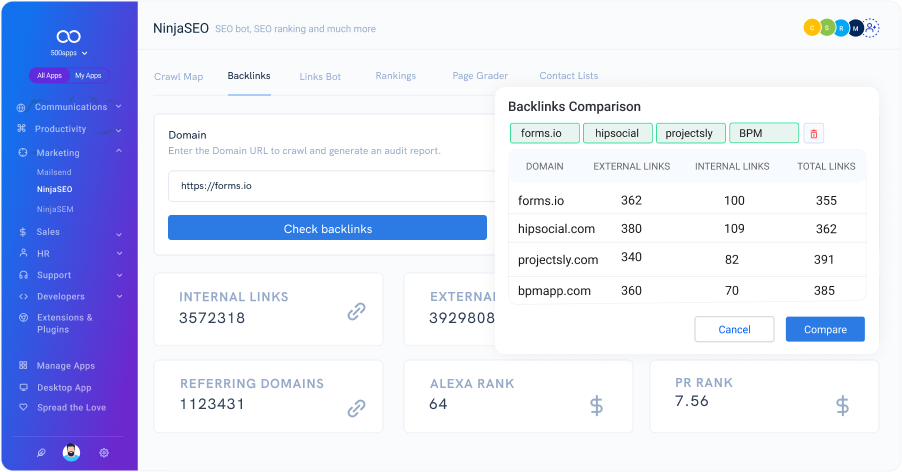
Task: Click the dollar icon in PR Rank card
Action: pyautogui.click(x=842, y=406)
